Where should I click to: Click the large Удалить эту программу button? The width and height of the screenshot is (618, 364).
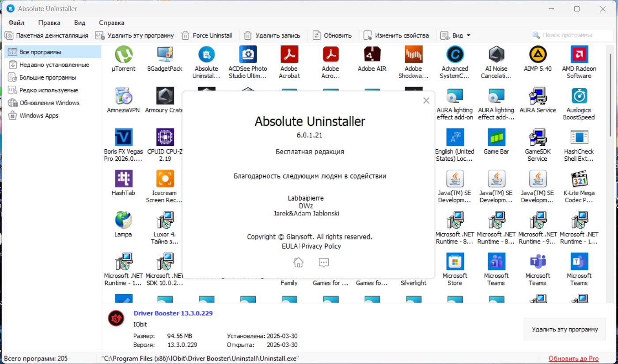(x=565, y=329)
